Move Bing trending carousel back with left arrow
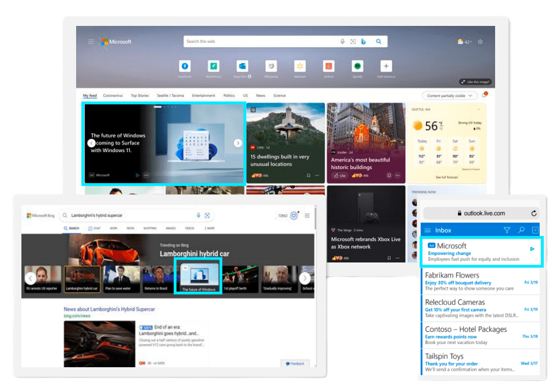Viewport: 556px width, 392px height. click(30, 278)
